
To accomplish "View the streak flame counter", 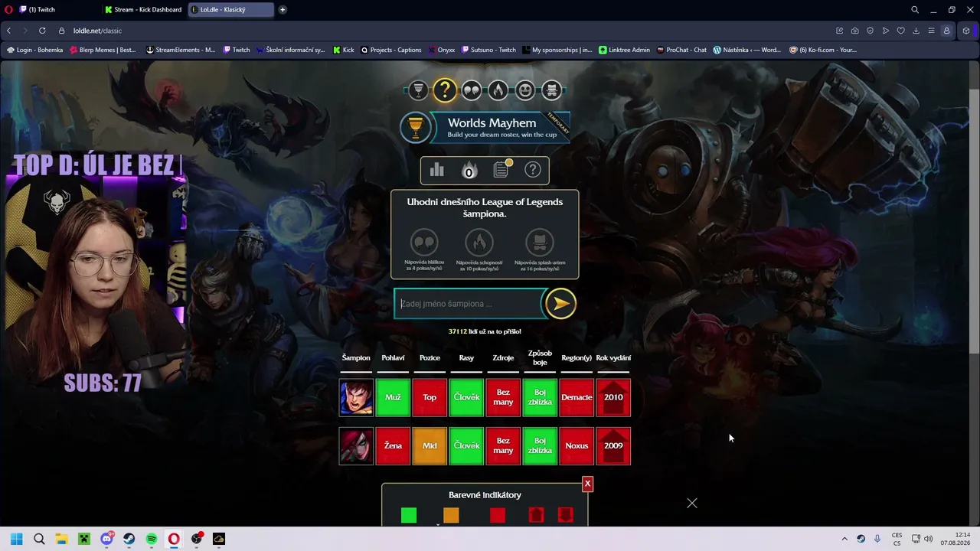I will tap(469, 170).
